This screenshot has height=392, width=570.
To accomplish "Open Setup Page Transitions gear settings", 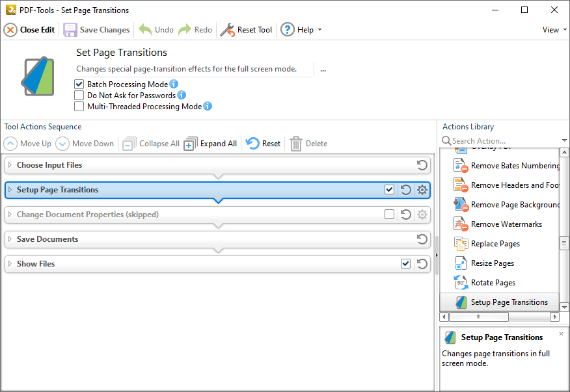I will point(422,190).
